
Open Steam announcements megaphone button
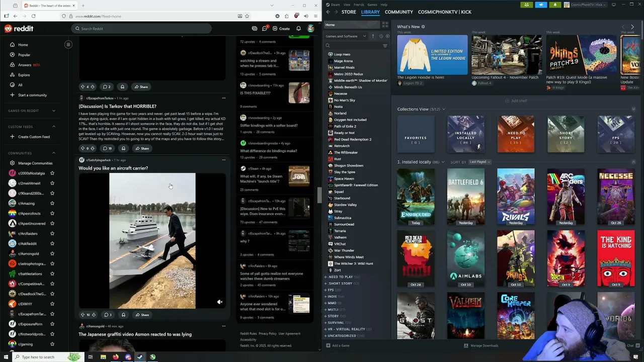click(541, 5)
